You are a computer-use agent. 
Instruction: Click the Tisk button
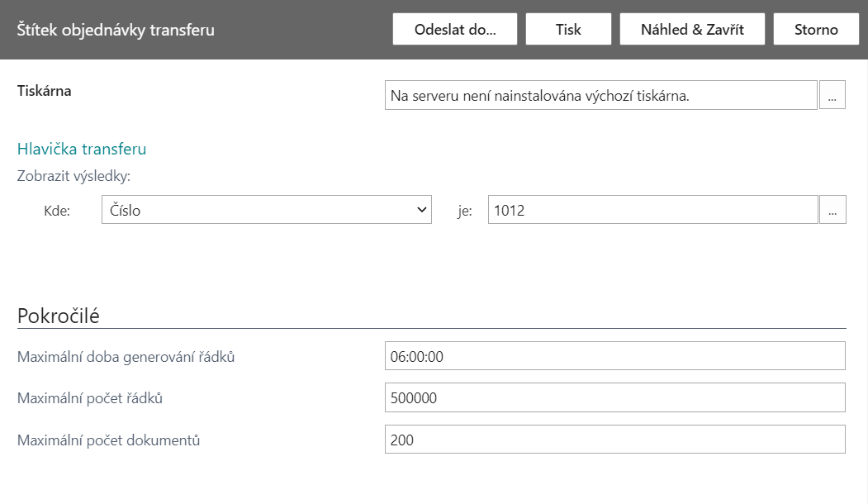(x=568, y=30)
